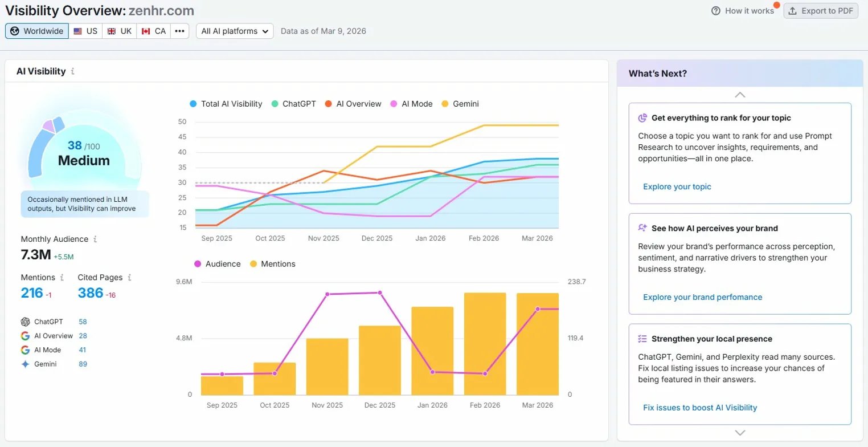Toggle AI Overview legend series in chart
Image resolution: width=868 pixels, height=447 pixels.
[x=353, y=104]
